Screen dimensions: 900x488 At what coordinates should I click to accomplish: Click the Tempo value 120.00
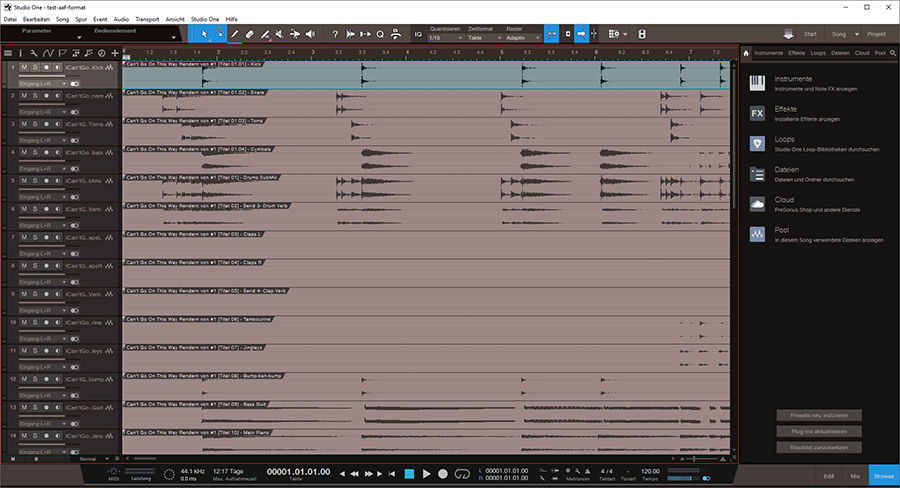(650, 471)
